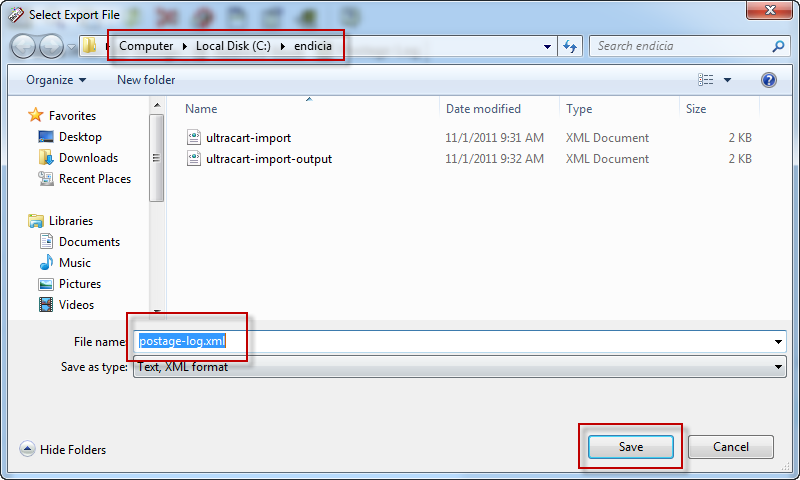Open Pictures library
800x480 pixels.
tap(80, 284)
